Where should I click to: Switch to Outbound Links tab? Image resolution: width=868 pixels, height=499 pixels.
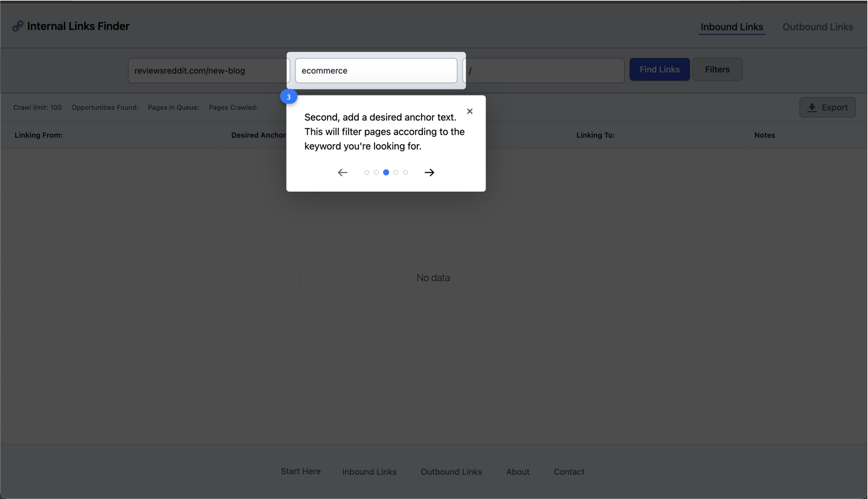817,27
